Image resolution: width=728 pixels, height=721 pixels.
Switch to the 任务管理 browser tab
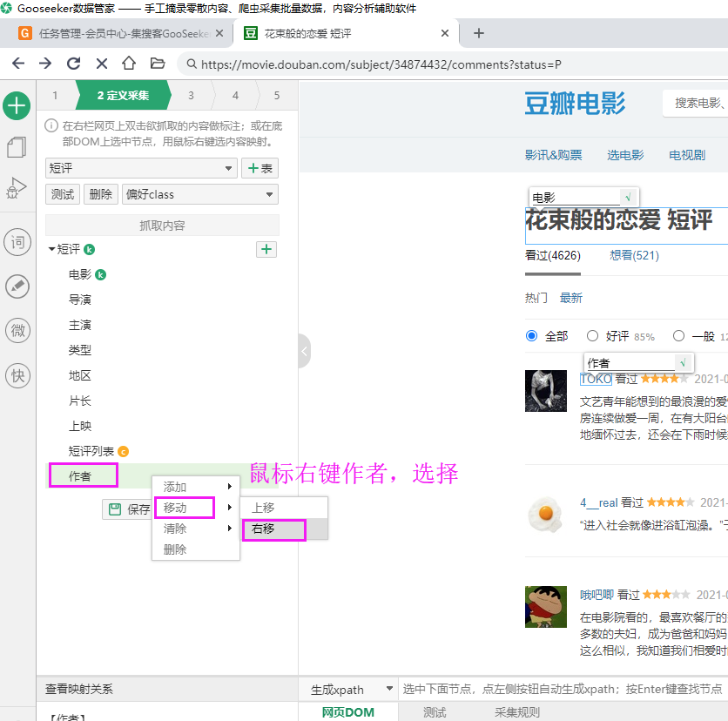[116, 33]
